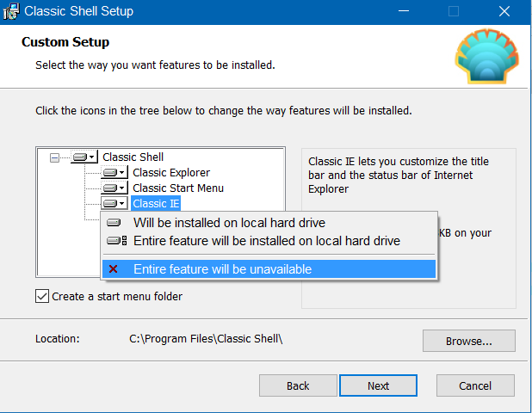Click the 'Location:' label
532x413 pixels.
[58, 339]
